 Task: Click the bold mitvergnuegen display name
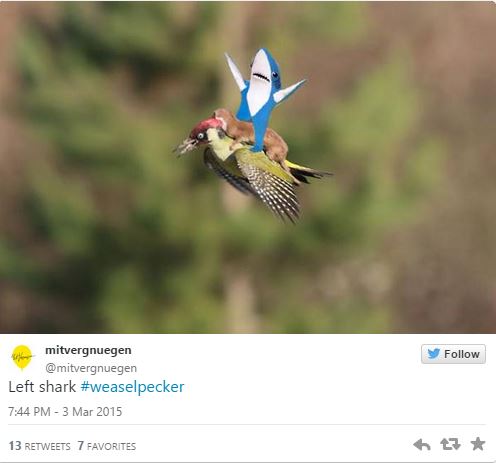88,350
